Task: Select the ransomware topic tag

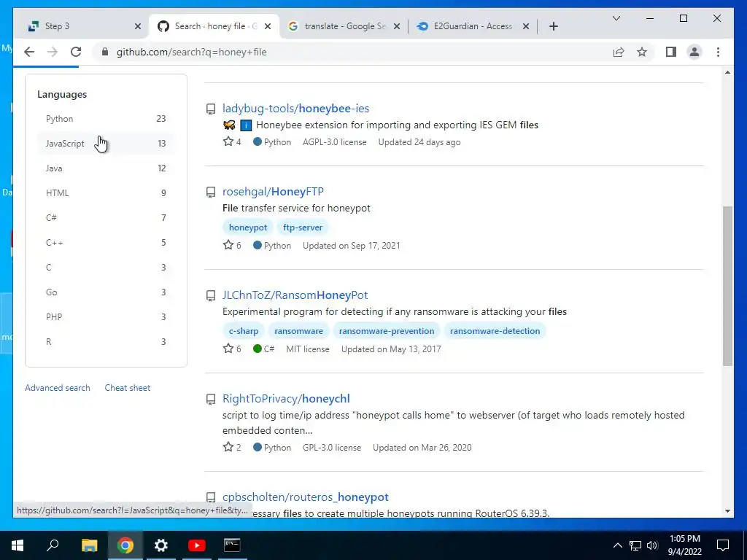Action: (x=298, y=331)
